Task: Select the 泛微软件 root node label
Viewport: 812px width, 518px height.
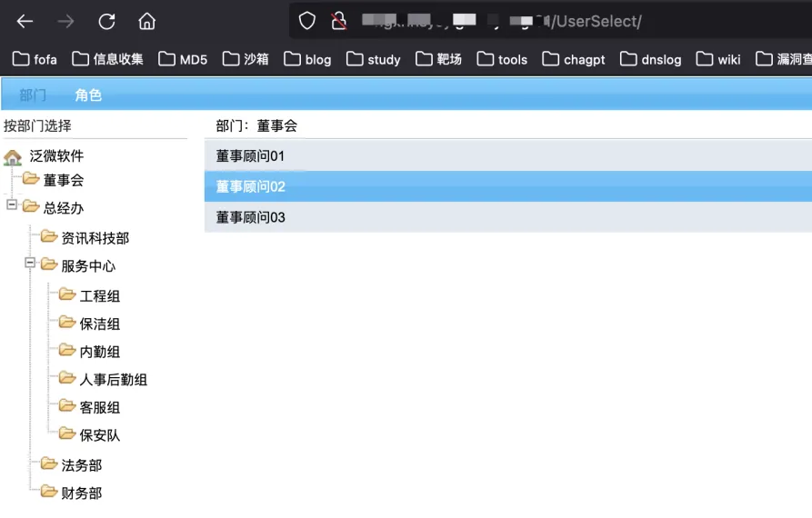Action: coord(56,156)
